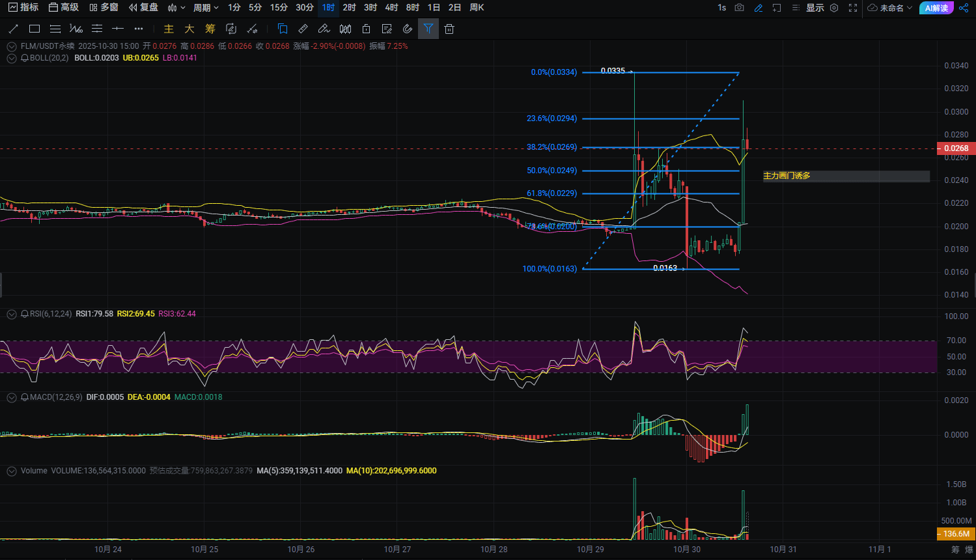Open the 指标 indicators menu
Viewport: 976px width, 560px height.
[x=23, y=8]
